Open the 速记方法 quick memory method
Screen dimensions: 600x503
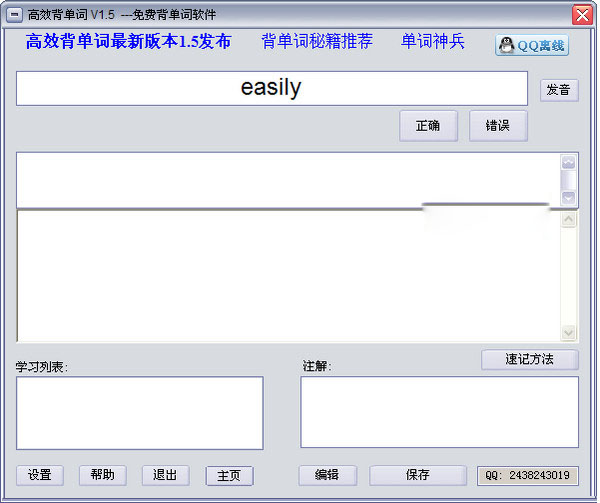[x=529, y=359]
